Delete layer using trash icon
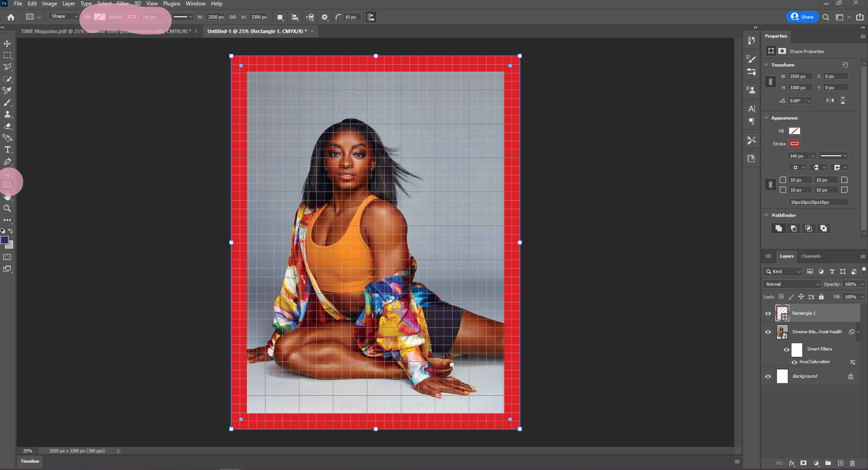Image resolution: width=868 pixels, height=470 pixels. point(852,463)
